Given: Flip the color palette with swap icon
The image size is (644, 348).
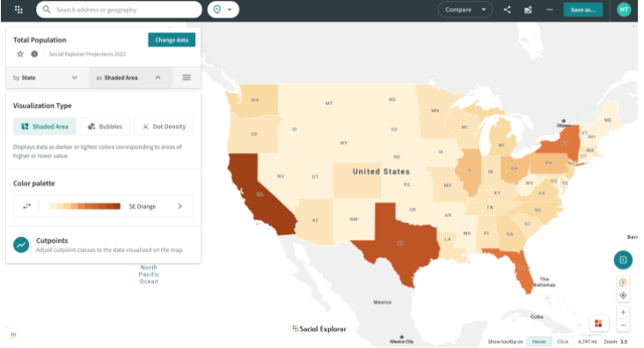Looking at the screenshot, I should tap(26, 206).
